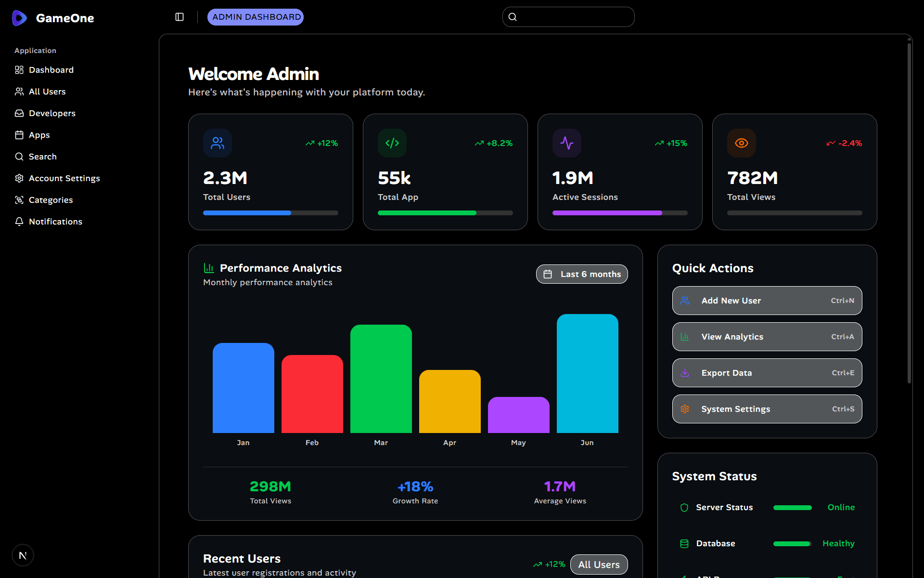Open the Developers section in sidebar

(52, 113)
